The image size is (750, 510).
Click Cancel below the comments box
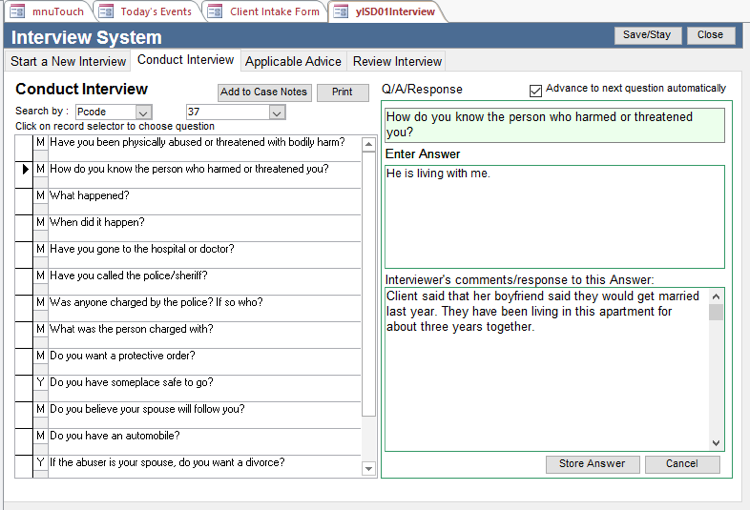coord(682,464)
